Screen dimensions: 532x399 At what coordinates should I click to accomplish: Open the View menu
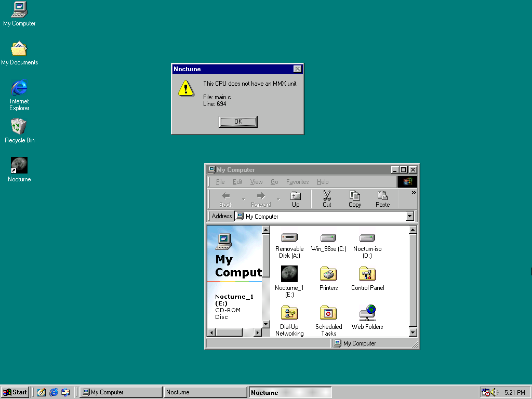256,182
